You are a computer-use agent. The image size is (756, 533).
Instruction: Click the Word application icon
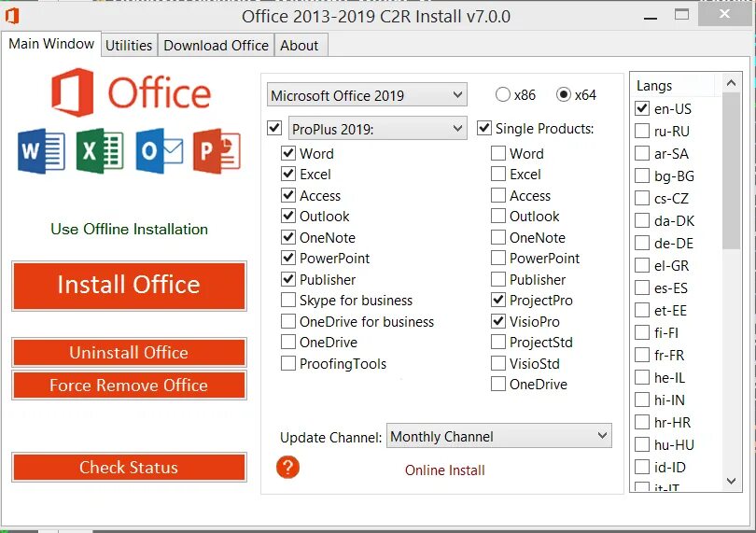coord(41,151)
